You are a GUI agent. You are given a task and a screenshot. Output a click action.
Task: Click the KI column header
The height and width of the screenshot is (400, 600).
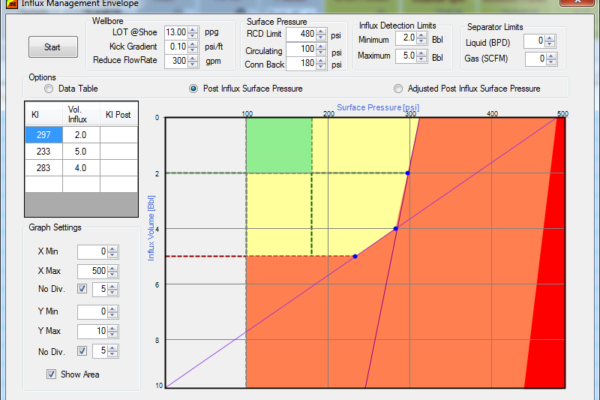pyautogui.click(x=44, y=114)
